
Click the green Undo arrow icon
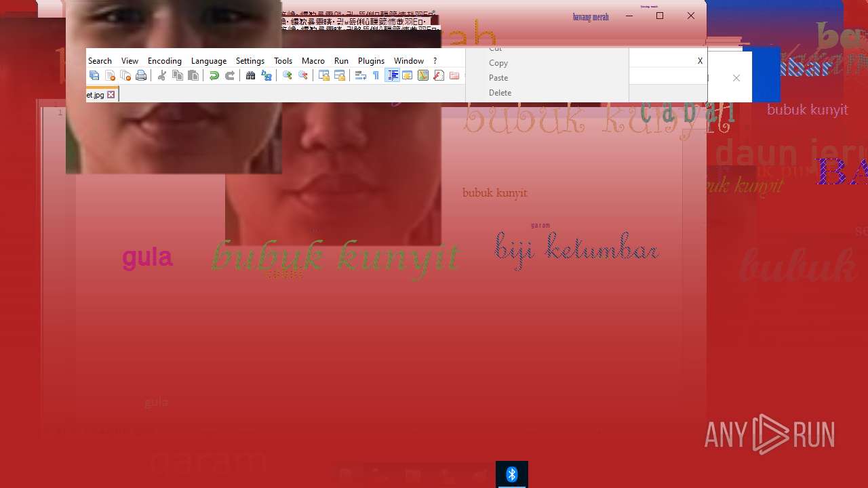(x=214, y=75)
